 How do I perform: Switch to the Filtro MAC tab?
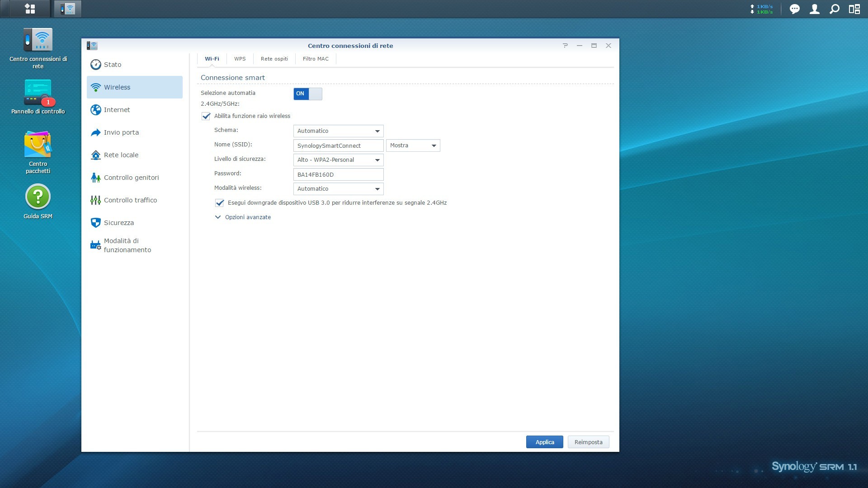[316, 59]
